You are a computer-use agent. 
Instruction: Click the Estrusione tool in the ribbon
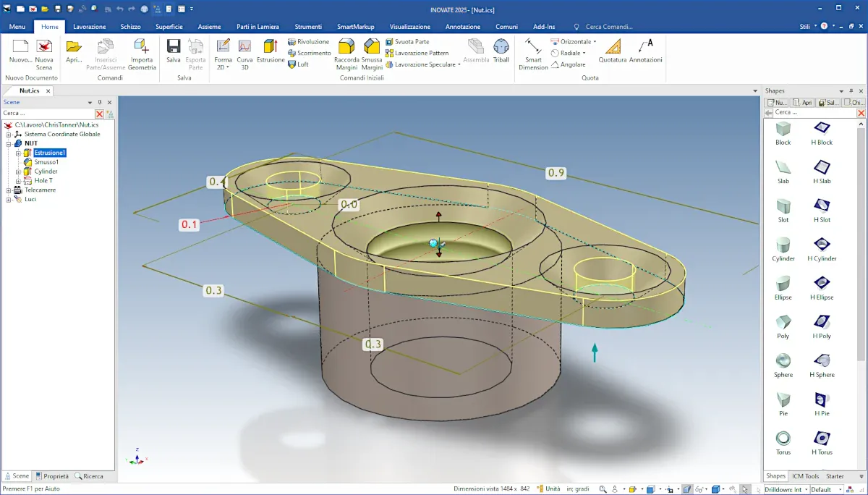271,51
